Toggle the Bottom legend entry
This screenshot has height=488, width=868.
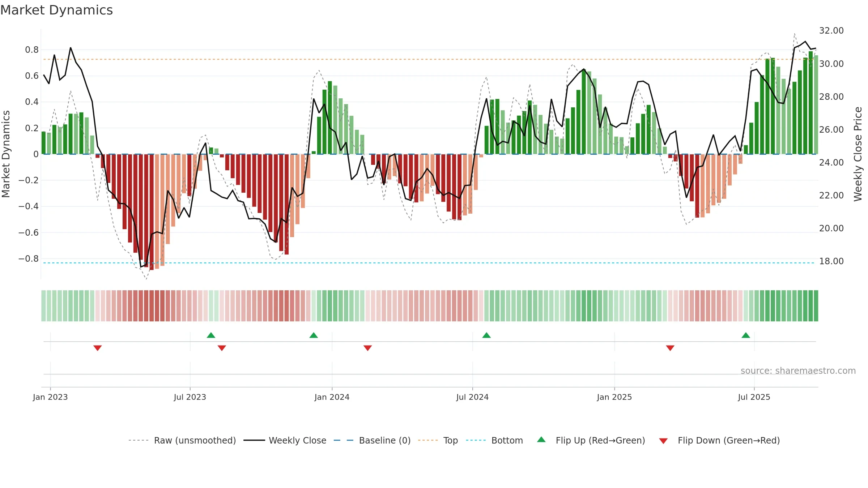(494, 440)
